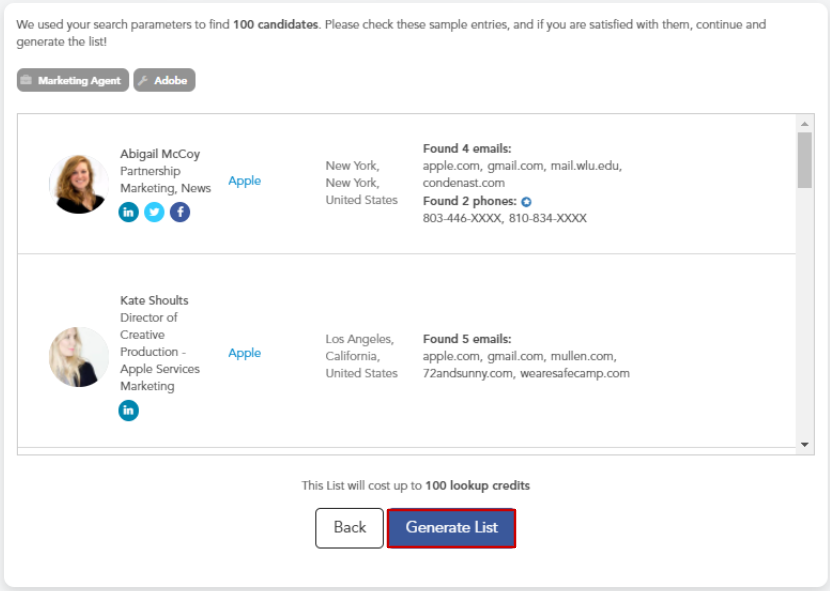Click Abigail McCoy's profile photo
Image resolution: width=830 pixels, height=591 pixels.
tap(79, 183)
